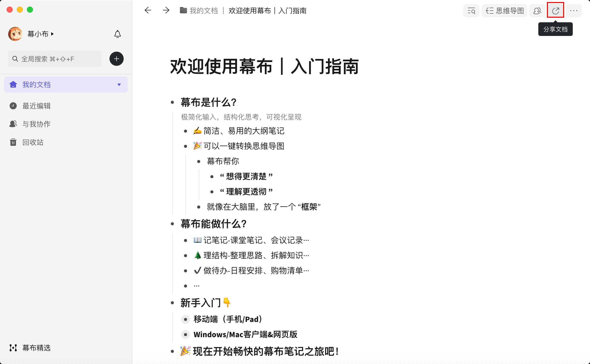The width and height of the screenshot is (590, 364).
Task: Click the line 现在开始畅快的幕布笔记之旅吧!
Action: pos(260,352)
